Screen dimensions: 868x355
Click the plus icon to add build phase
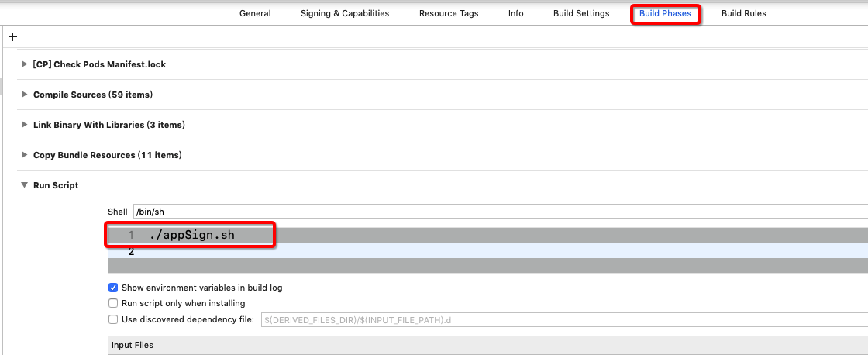(x=12, y=36)
